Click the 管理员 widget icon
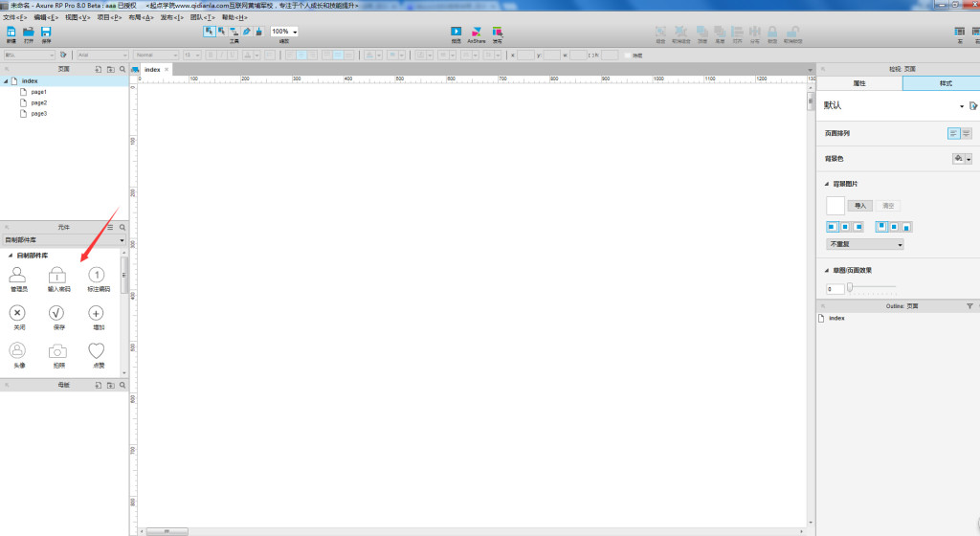The width and height of the screenshot is (980, 536). tap(17, 275)
